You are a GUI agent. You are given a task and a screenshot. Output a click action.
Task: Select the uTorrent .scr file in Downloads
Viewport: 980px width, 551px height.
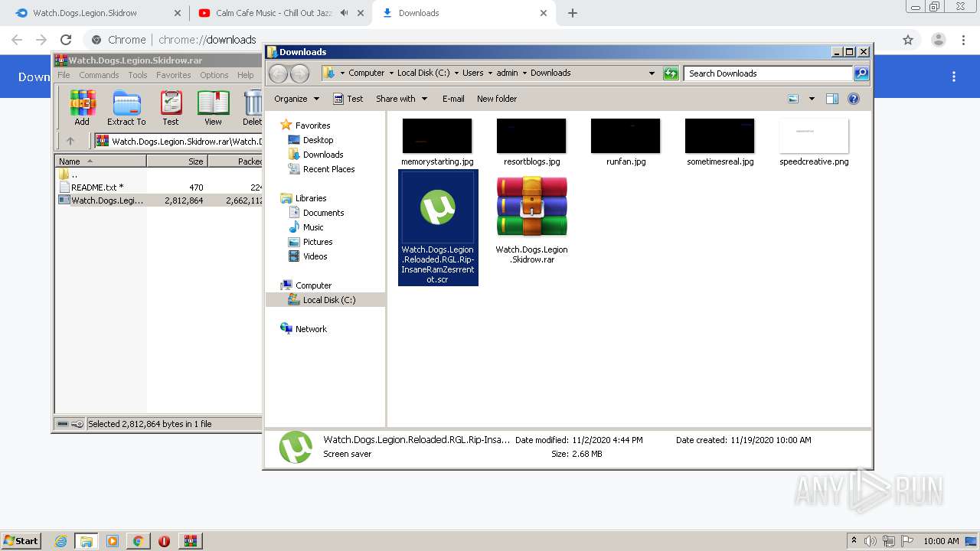(438, 227)
